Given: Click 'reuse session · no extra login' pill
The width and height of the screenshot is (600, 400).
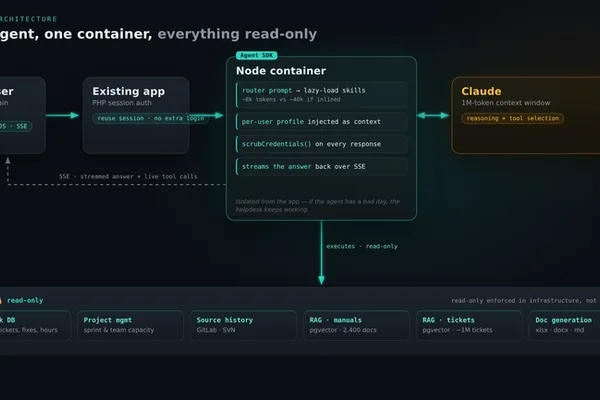Looking at the screenshot, I should coord(150,118).
